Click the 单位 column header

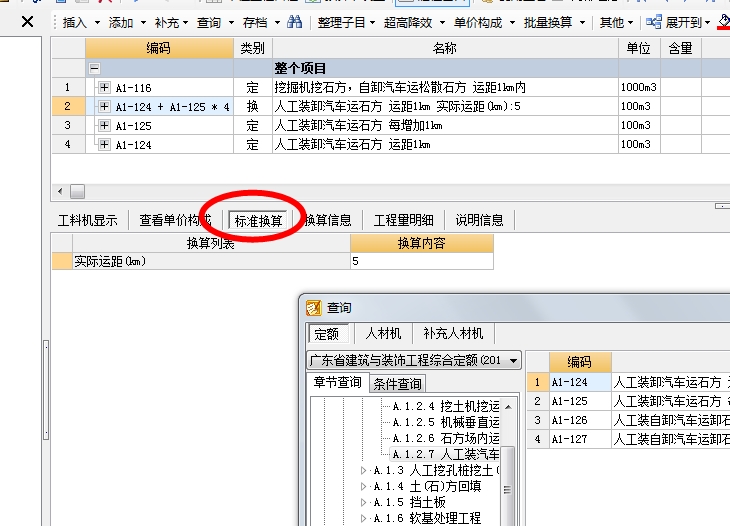[x=639, y=48]
